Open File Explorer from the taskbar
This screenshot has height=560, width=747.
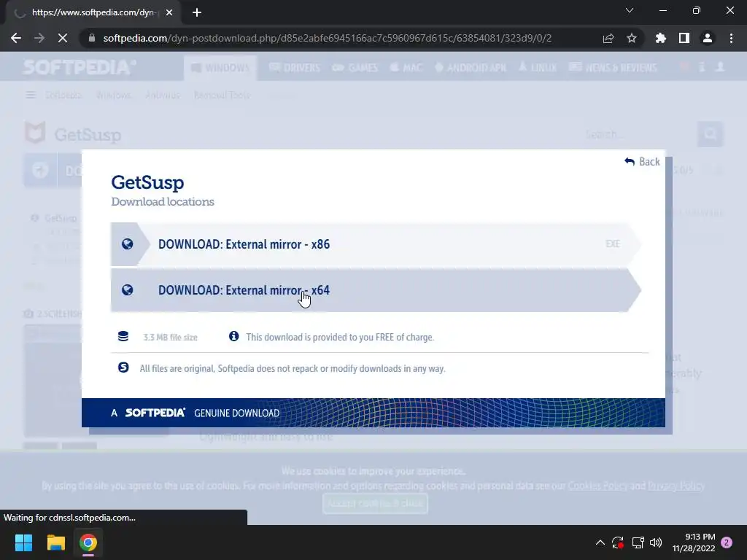(x=55, y=542)
